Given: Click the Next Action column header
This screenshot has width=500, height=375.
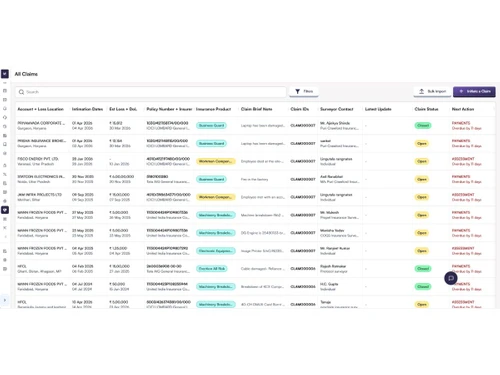Looking at the screenshot, I should point(463,109).
